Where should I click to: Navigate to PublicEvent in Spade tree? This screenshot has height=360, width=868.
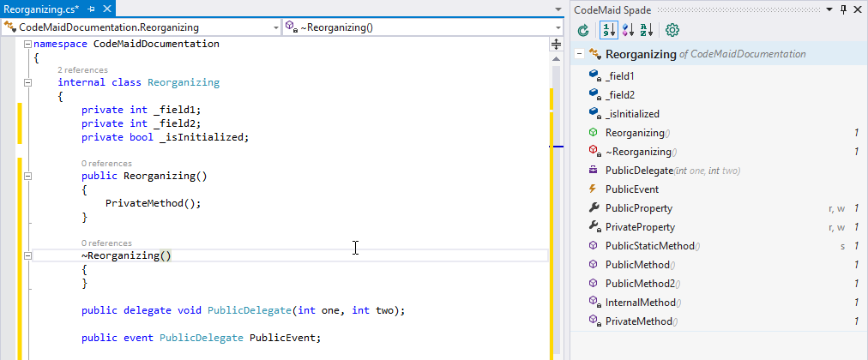[632, 189]
